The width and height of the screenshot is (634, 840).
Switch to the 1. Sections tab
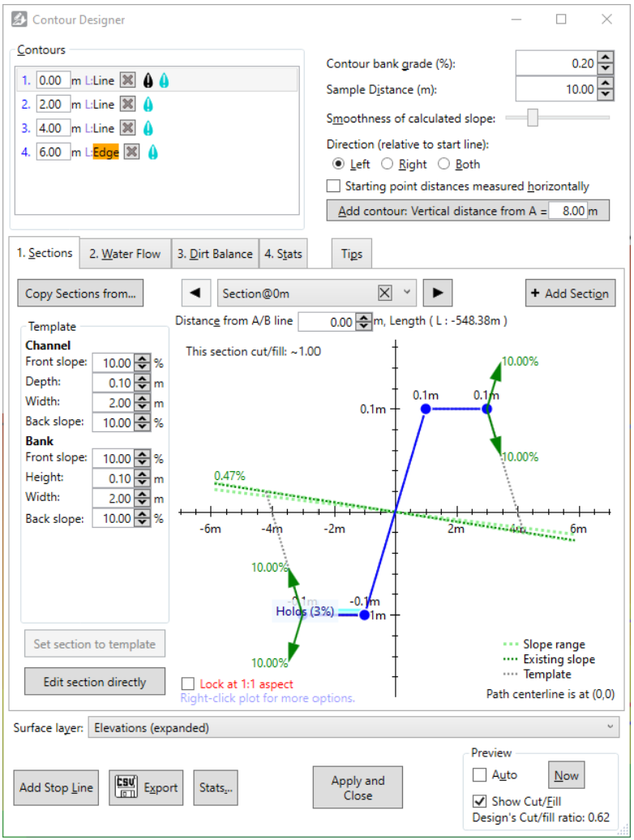pos(45,253)
